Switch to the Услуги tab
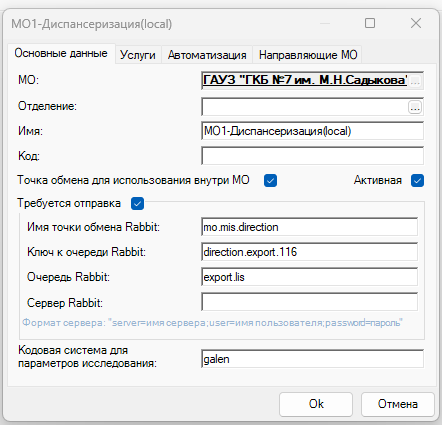 coord(138,55)
